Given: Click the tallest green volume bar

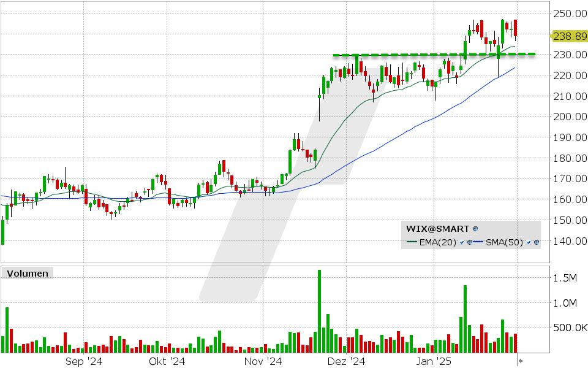Looking at the screenshot, I should tap(320, 312).
